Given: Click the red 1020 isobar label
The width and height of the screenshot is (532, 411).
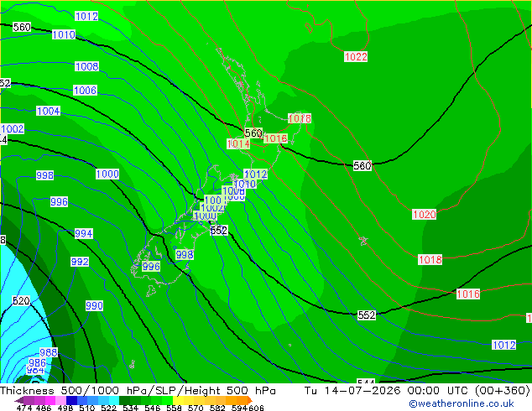Looking at the screenshot, I should [424, 215].
